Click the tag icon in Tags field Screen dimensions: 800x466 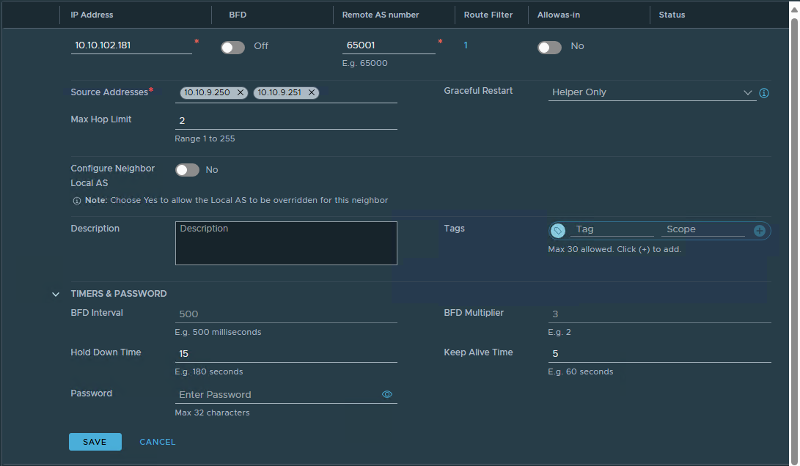pos(558,230)
